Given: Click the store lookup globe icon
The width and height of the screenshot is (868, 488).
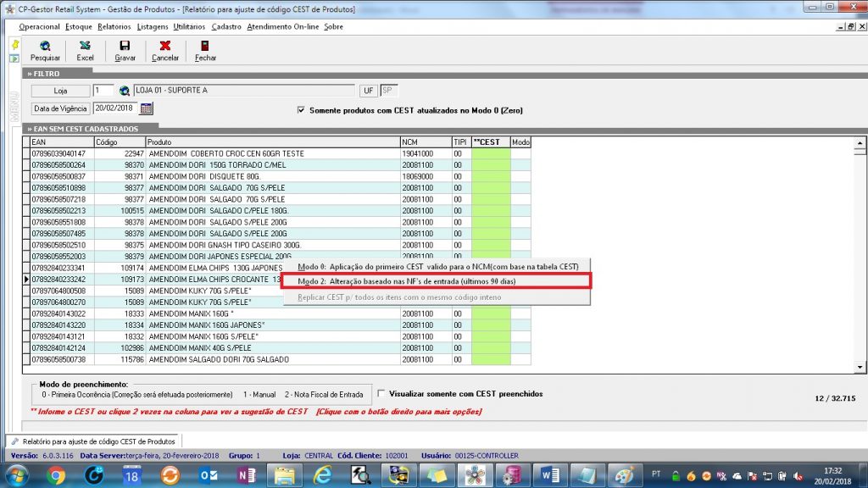Looking at the screenshot, I should tap(125, 91).
